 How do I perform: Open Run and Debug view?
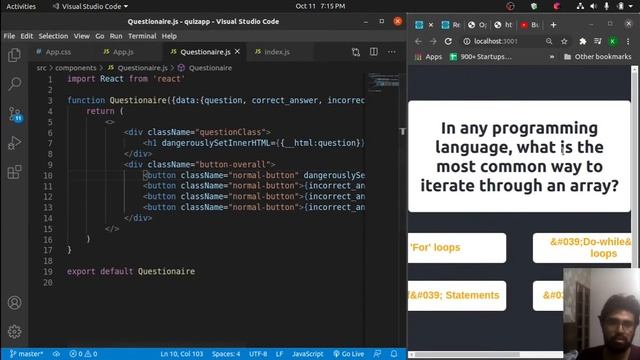[14, 143]
